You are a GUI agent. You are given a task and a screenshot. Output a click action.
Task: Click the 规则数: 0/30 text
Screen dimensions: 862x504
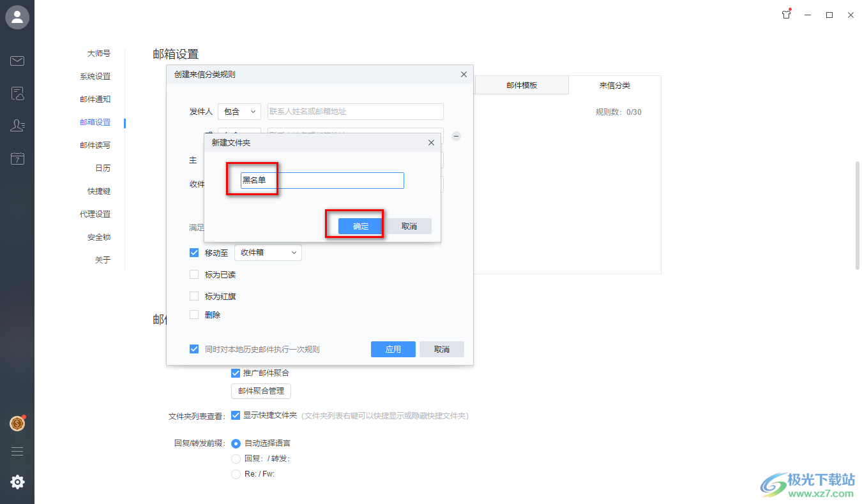click(x=619, y=112)
